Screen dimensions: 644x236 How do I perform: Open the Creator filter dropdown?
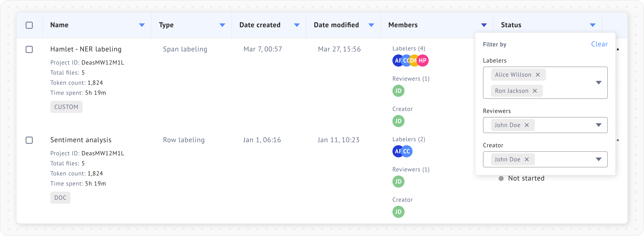pos(599,159)
